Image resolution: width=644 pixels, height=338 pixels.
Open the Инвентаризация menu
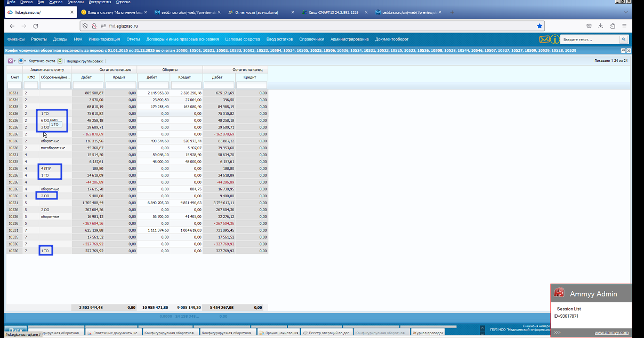[x=104, y=39]
